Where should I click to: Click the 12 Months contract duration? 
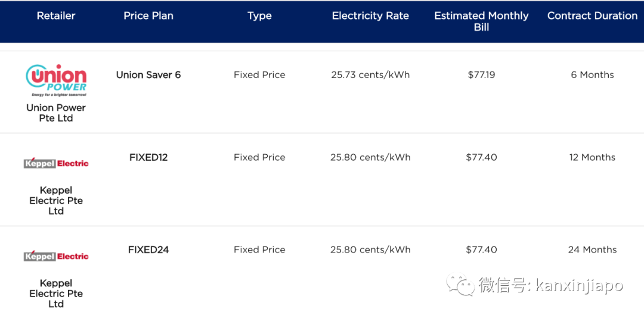592,158
